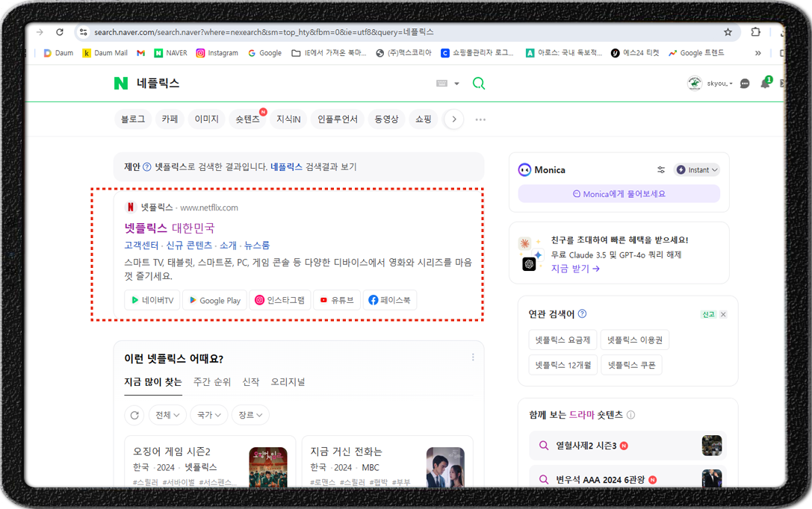This screenshot has width=812, height=509.
Task: Open the NAVER bookmark
Action: (x=171, y=53)
